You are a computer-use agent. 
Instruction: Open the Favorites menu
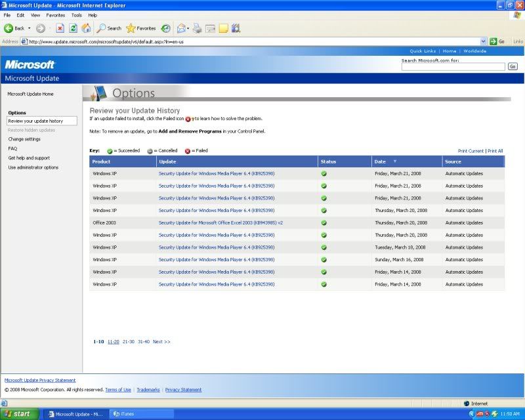pos(55,15)
